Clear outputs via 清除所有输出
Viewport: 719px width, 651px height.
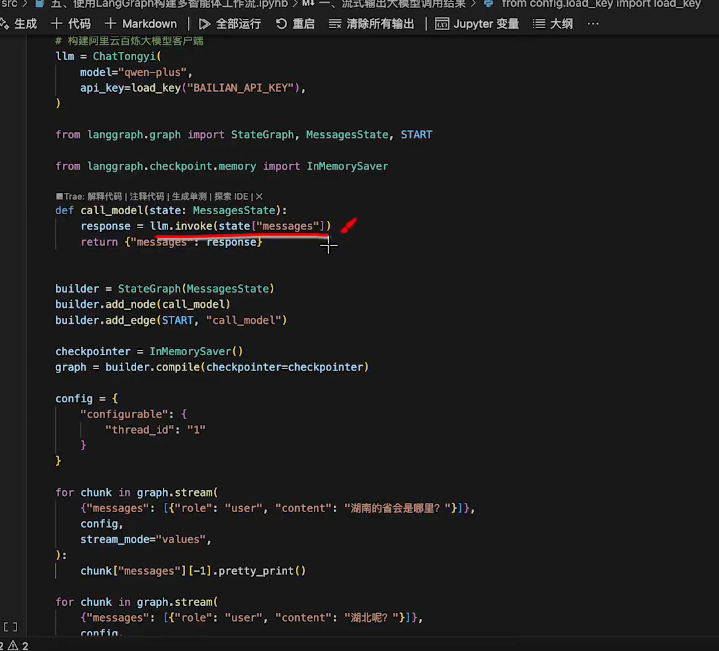pyautogui.click(x=371, y=24)
